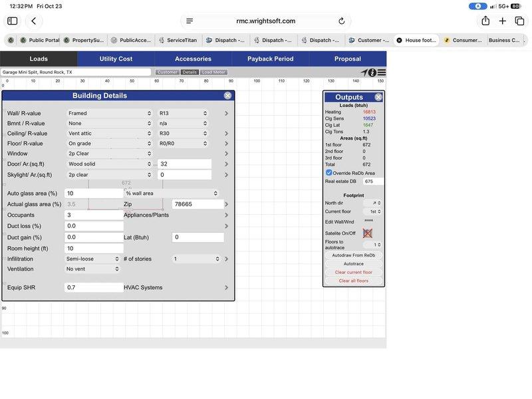Viewport: 532px width, 399px height.
Task: Expand HVAC Systems arrow
Action: point(226,288)
